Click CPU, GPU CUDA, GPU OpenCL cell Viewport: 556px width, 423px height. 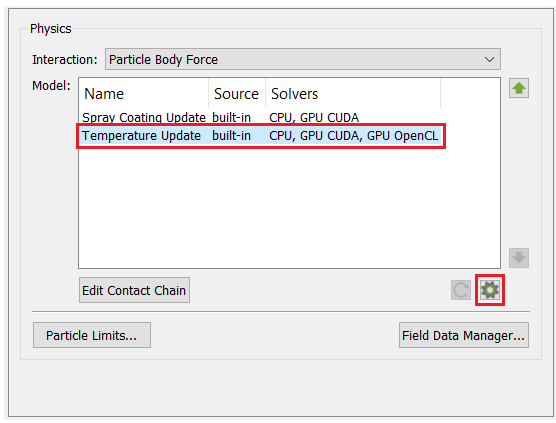coord(354,136)
